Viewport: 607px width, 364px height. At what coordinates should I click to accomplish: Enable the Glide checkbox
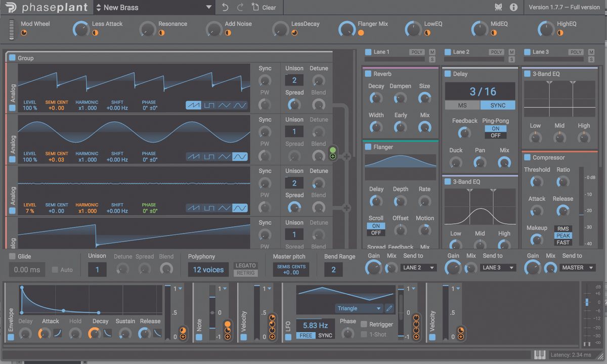tap(12, 256)
